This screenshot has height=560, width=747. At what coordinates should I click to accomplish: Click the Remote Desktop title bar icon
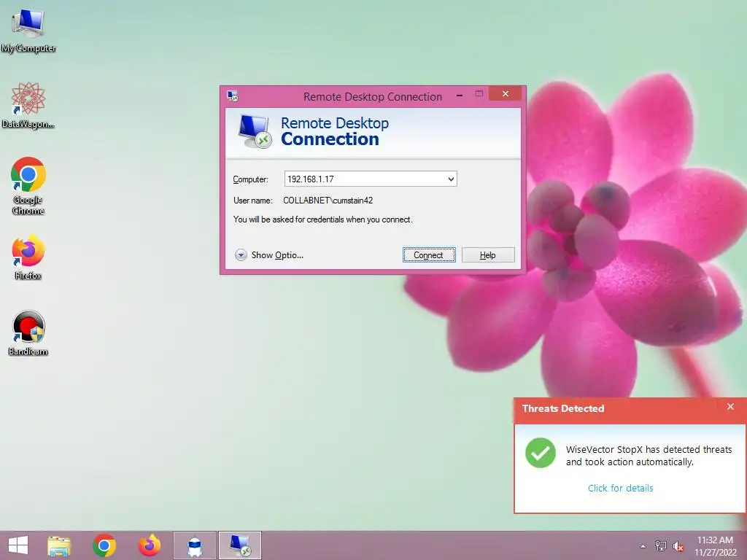(233, 96)
